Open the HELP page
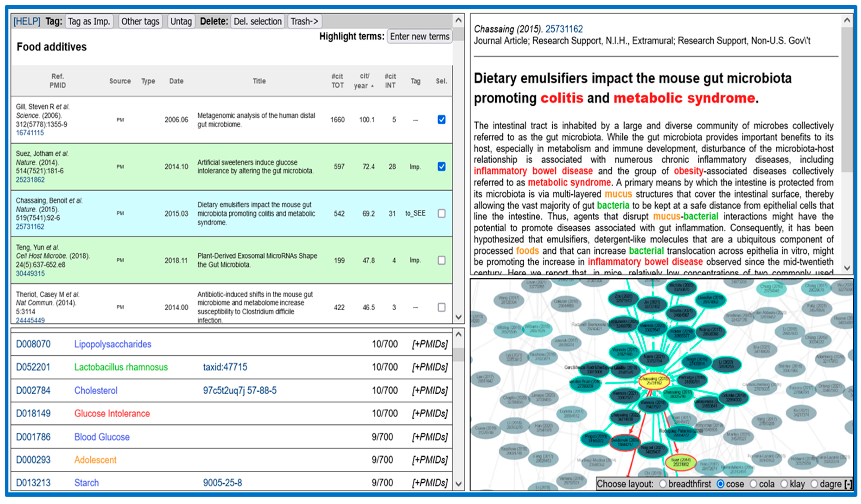This screenshot has width=861, height=504. coord(27,21)
